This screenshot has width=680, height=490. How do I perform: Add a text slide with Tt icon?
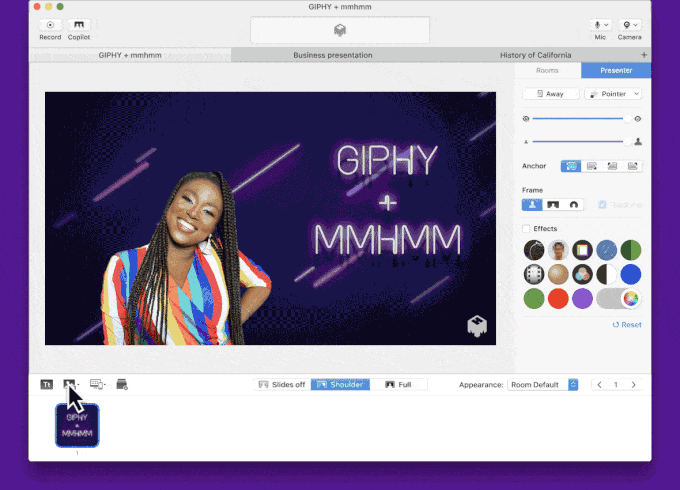tap(46, 385)
